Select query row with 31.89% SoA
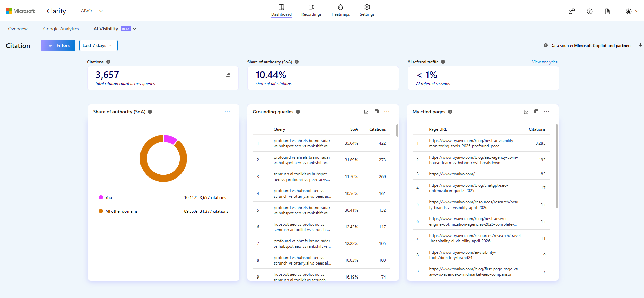Image resolution: width=644 pixels, height=298 pixels. click(321, 160)
